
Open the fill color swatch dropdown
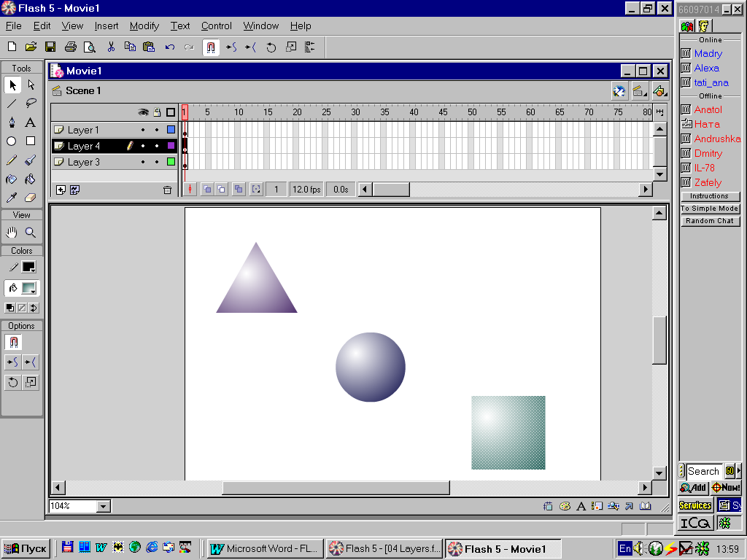[28, 288]
